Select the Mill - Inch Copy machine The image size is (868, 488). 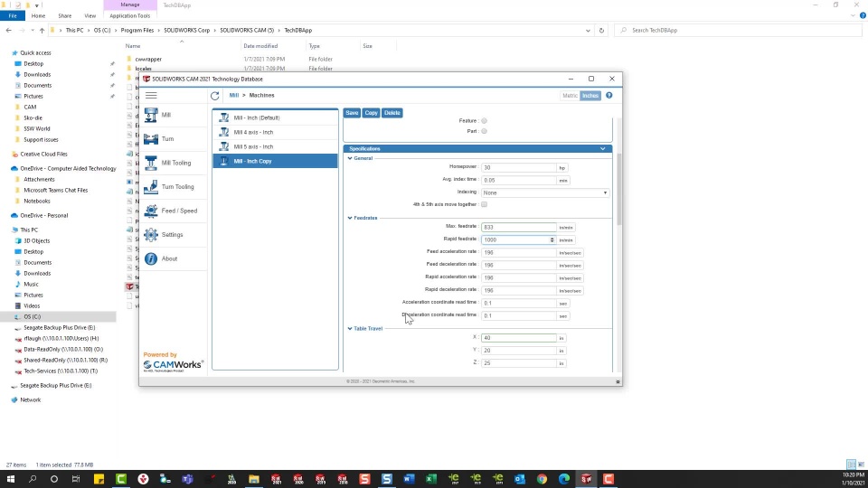[275, 161]
